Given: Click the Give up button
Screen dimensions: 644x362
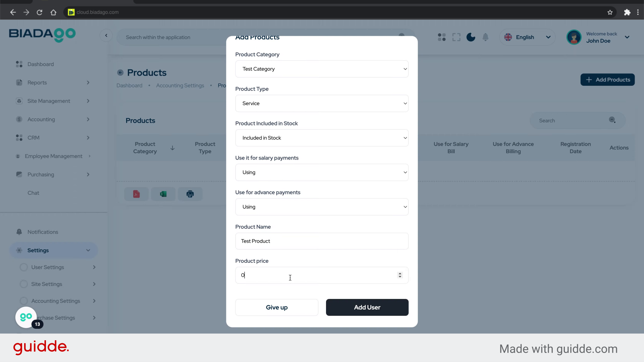Looking at the screenshot, I should click(277, 307).
